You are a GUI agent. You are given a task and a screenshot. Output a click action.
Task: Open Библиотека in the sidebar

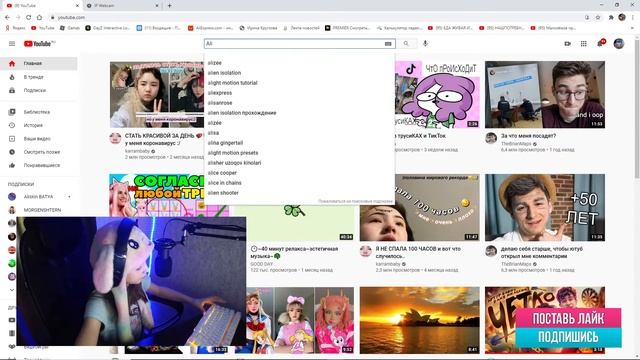(x=39, y=112)
